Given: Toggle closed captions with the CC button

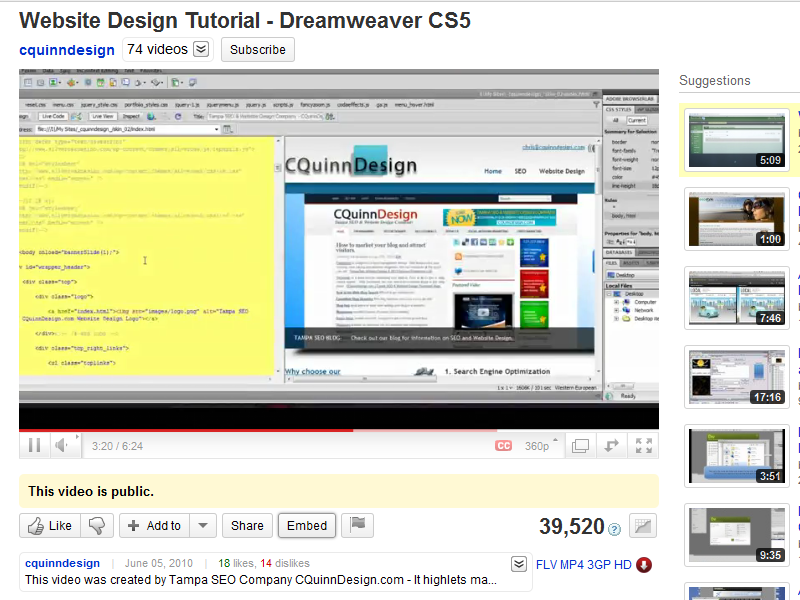Looking at the screenshot, I should coord(503,444).
